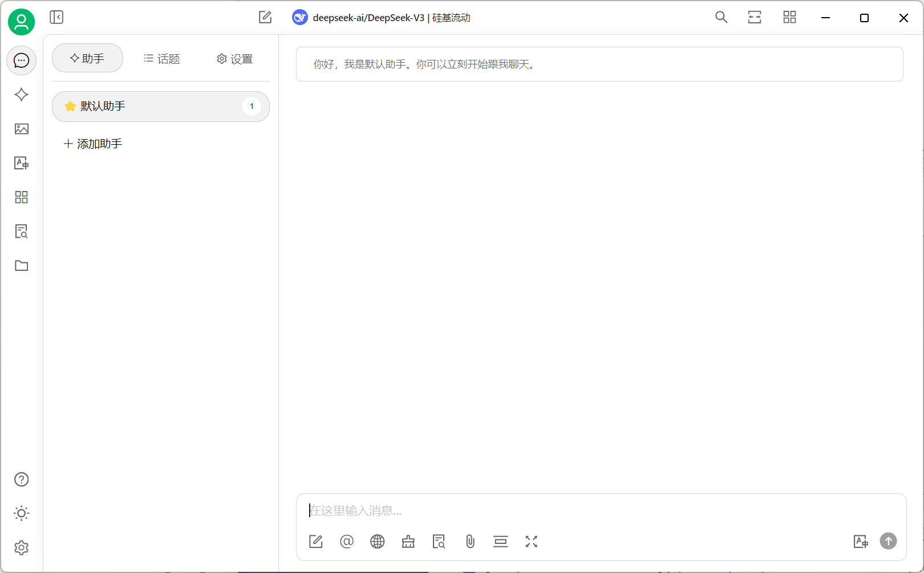
Task: Click the @ mention model icon
Action: click(x=347, y=541)
